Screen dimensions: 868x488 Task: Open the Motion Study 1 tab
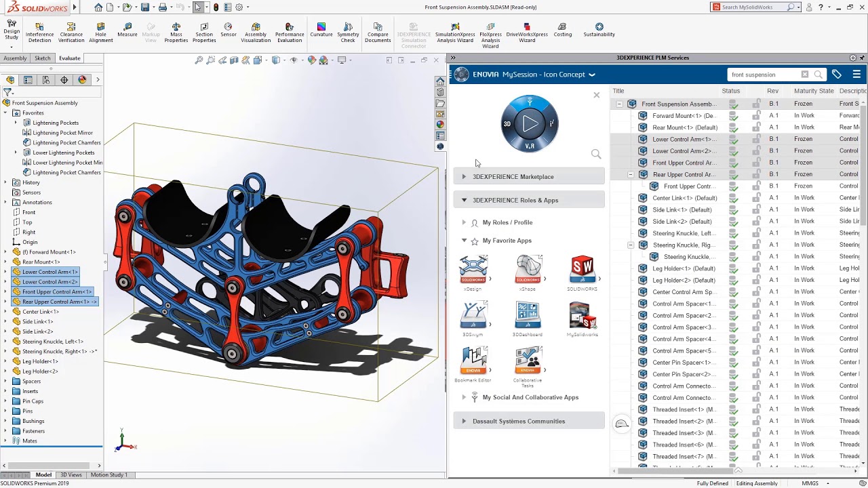[x=108, y=474]
